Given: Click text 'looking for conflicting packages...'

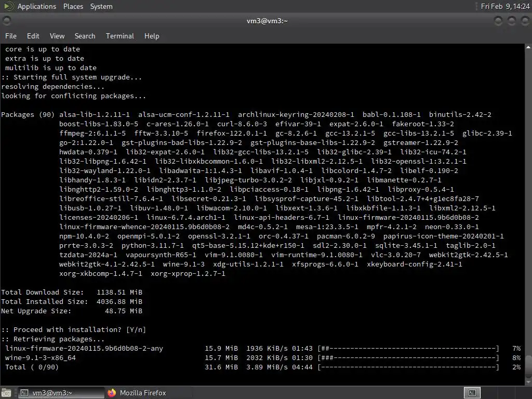Looking at the screenshot, I should coord(74,96).
